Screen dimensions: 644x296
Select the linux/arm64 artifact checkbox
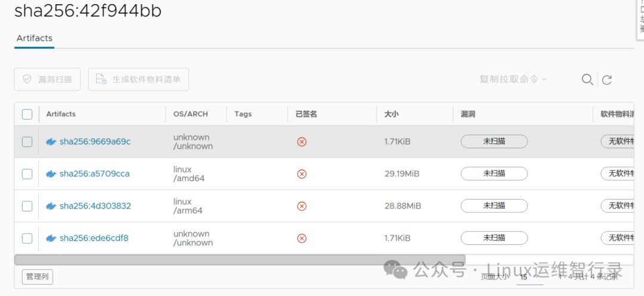click(27, 206)
